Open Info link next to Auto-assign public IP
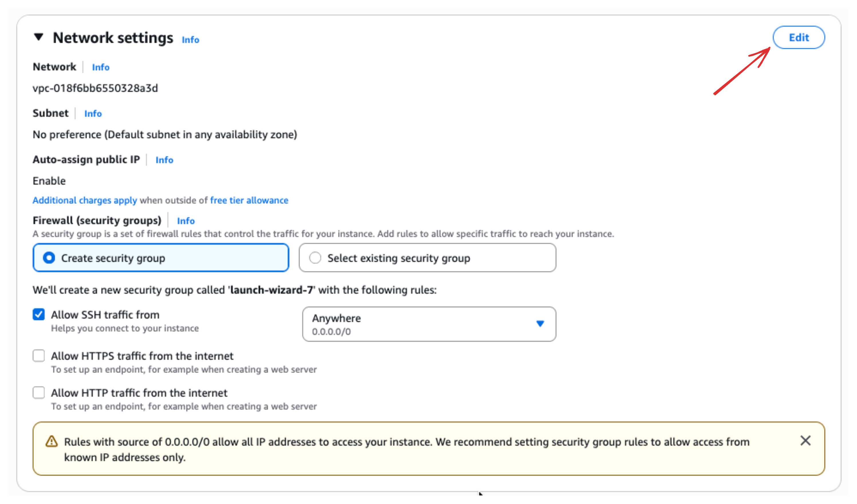The height and width of the screenshot is (504, 857). click(x=164, y=160)
